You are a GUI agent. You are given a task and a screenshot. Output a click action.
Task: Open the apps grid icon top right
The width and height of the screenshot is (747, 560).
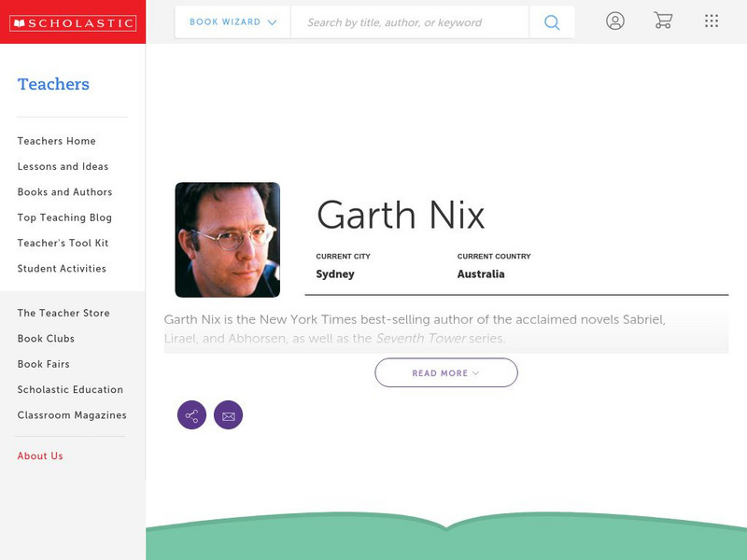tap(711, 21)
